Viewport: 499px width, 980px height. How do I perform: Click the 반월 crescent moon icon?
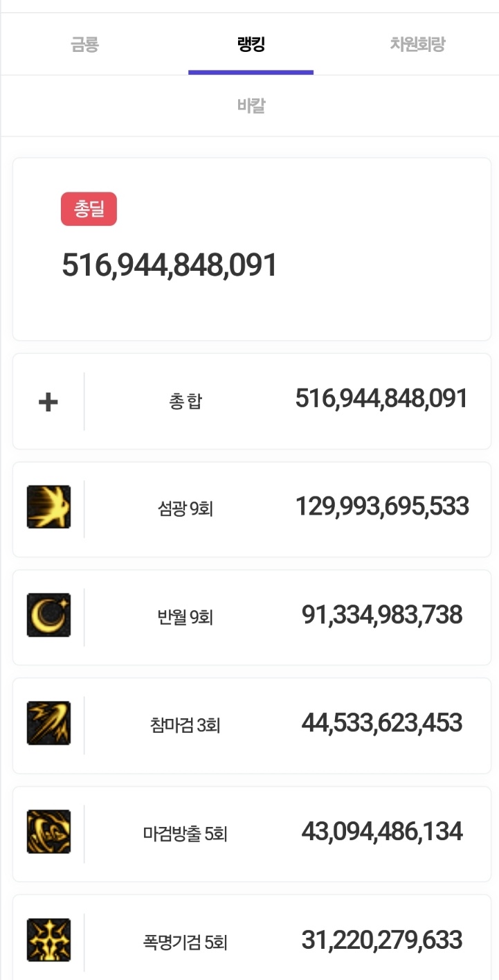[x=48, y=615]
